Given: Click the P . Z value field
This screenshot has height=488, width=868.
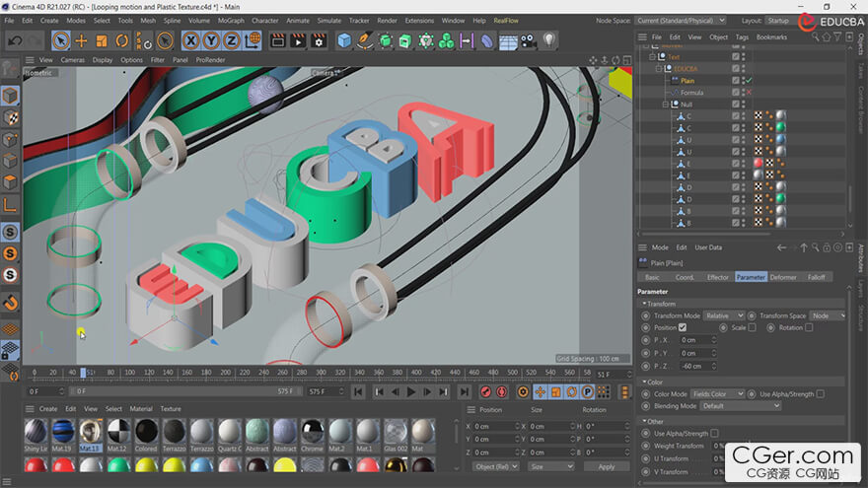Looking at the screenshot, I should (x=697, y=366).
